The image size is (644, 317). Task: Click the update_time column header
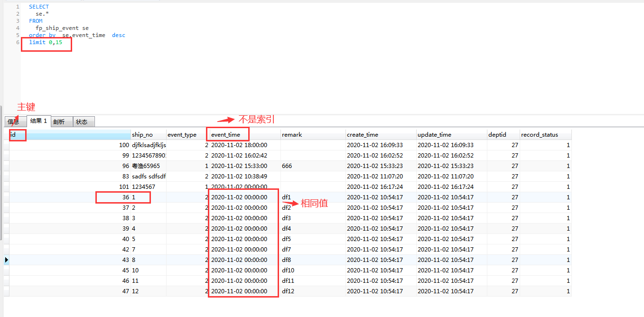452,135
